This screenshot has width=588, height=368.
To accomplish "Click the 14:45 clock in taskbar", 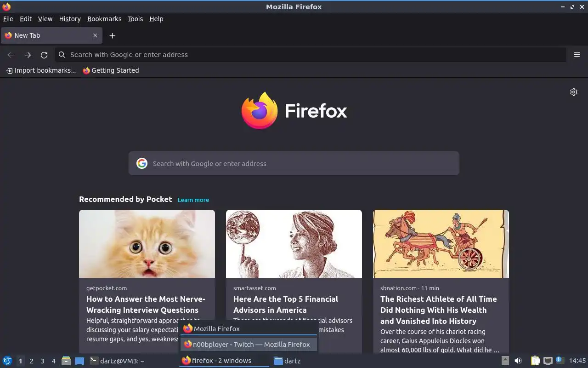I will click(577, 361).
